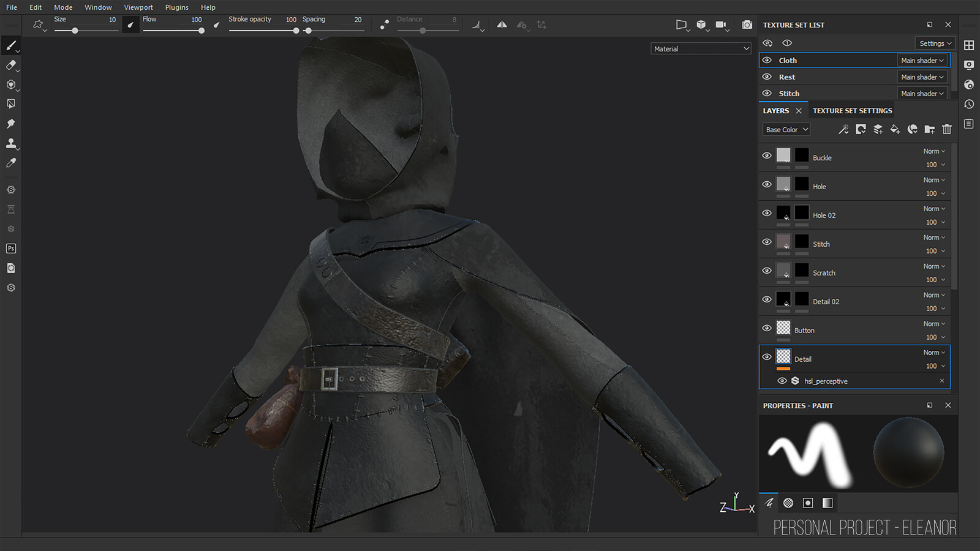
Task: Add a folder with the folder icon
Action: click(x=930, y=129)
